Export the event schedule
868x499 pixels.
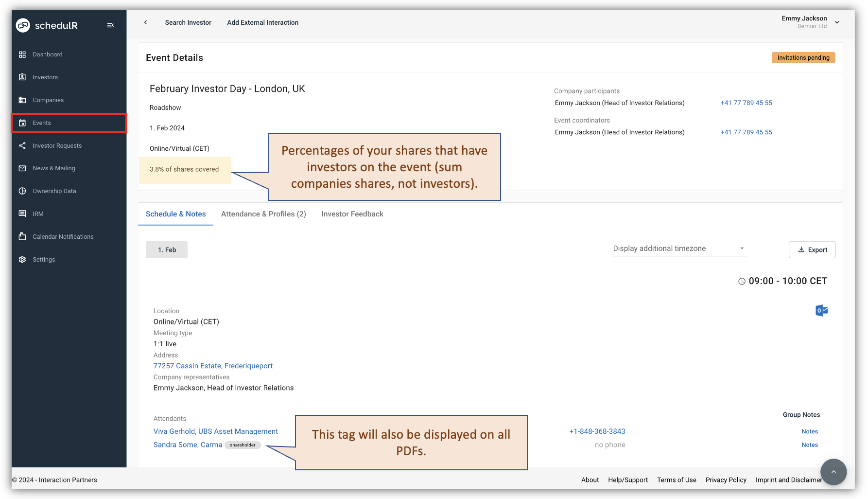(812, 249)
